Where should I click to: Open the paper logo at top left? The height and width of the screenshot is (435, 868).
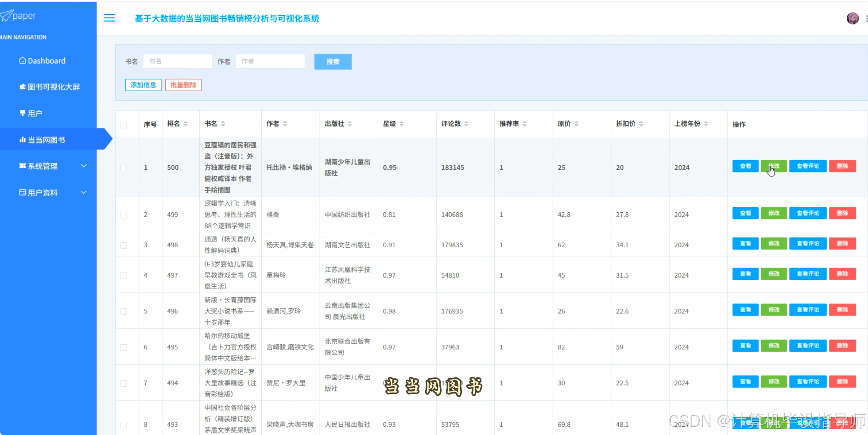click(19, 15)
